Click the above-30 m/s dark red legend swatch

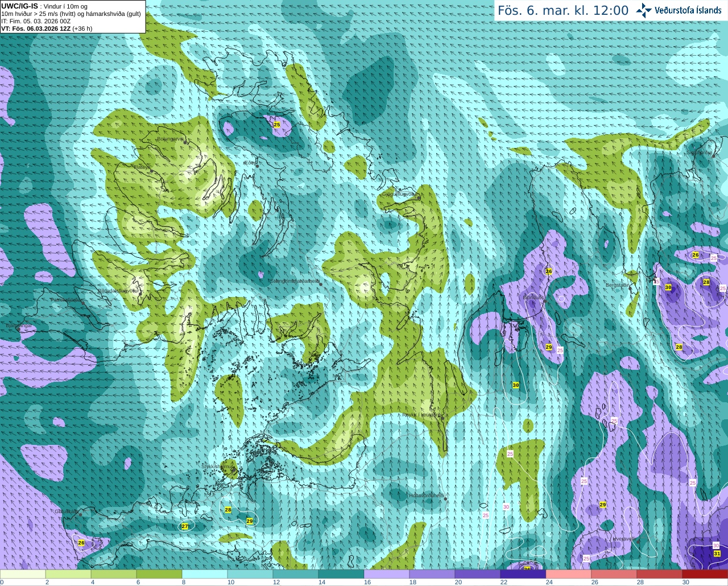(705, 574)
